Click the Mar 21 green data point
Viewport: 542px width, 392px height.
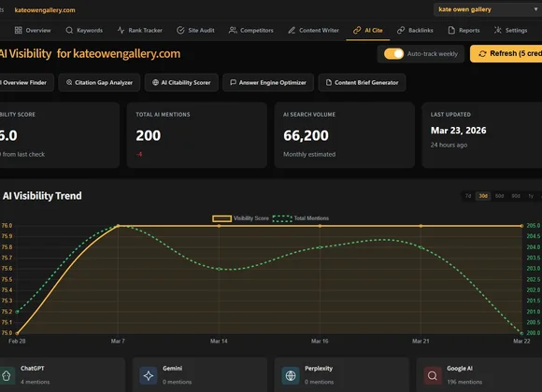point(421,247)
